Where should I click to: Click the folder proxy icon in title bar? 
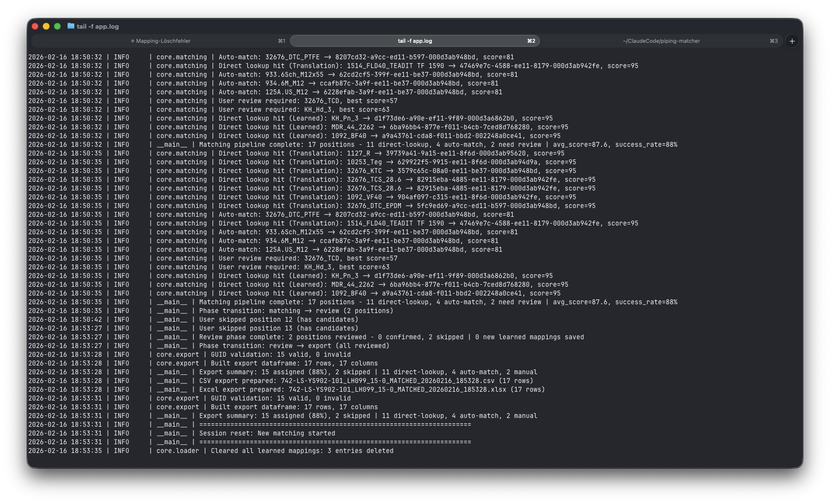click(71, 26)
